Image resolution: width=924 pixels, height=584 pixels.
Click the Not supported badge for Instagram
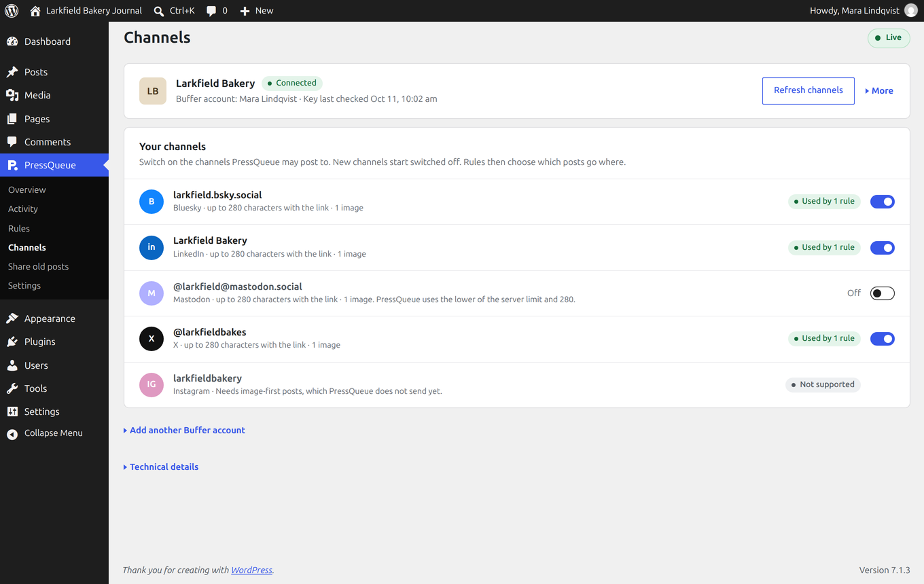[823, 385]
